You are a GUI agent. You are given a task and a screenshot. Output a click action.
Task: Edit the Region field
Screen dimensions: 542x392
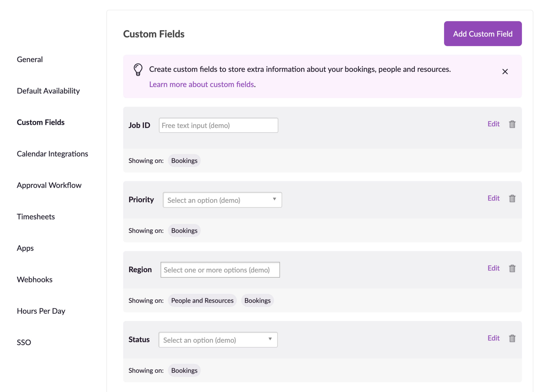tap(493, 268)
